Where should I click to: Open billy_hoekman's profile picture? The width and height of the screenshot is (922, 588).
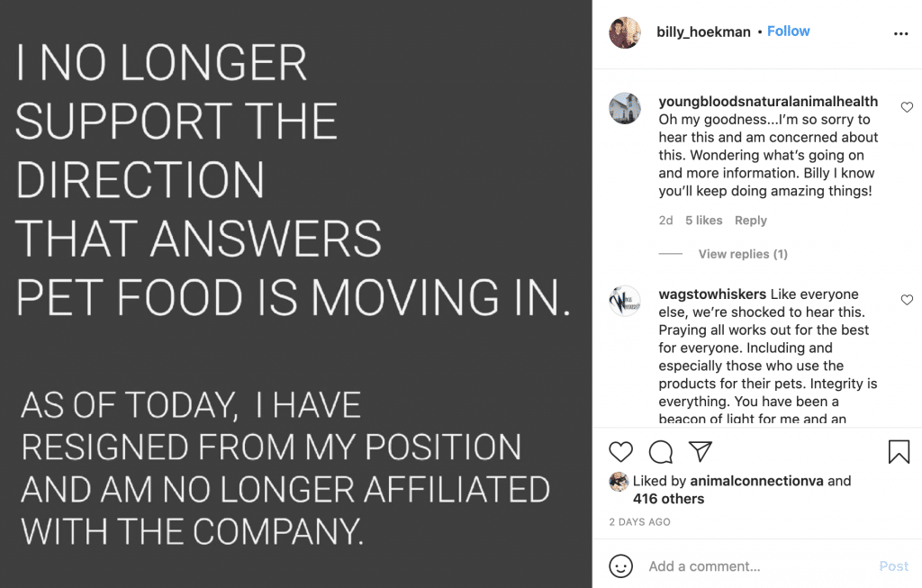pyautogui.click(x=625, y=32)
